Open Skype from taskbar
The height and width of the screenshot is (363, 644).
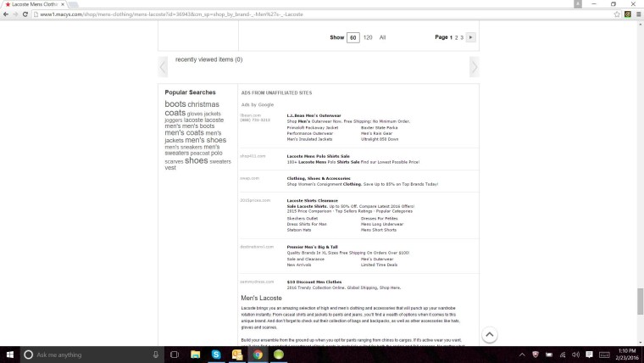click(x=216, y=355)
